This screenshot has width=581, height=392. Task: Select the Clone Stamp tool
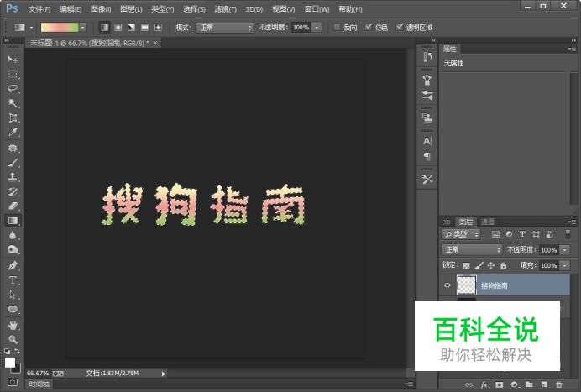pyautogui.click(x=13, y=177)
